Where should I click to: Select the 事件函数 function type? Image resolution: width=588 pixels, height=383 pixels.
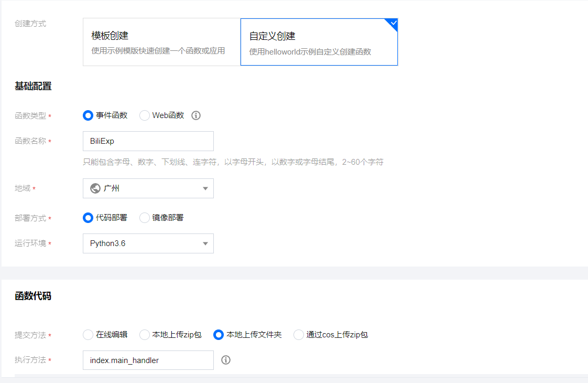pyautogui.click(x=88, y=115)
